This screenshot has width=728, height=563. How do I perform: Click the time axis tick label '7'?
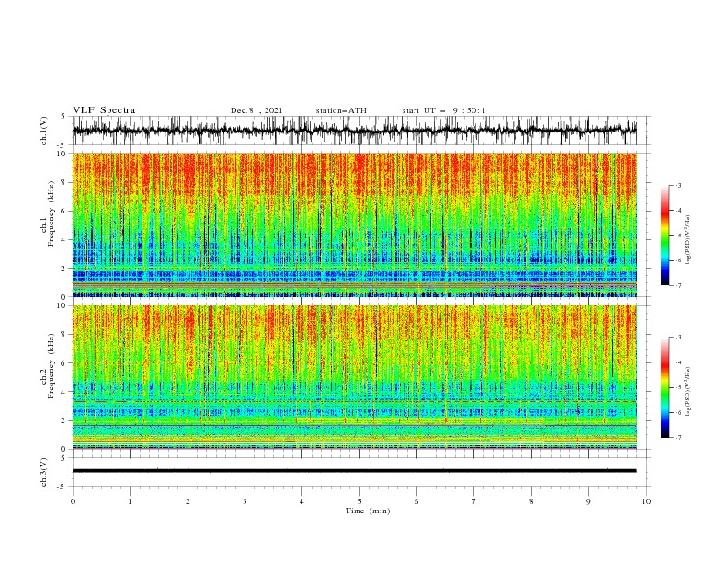474,501
